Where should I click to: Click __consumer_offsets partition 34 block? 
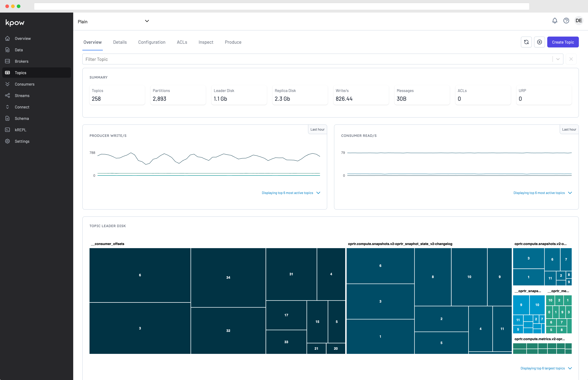pyautogui.click(x=228, y=278)
